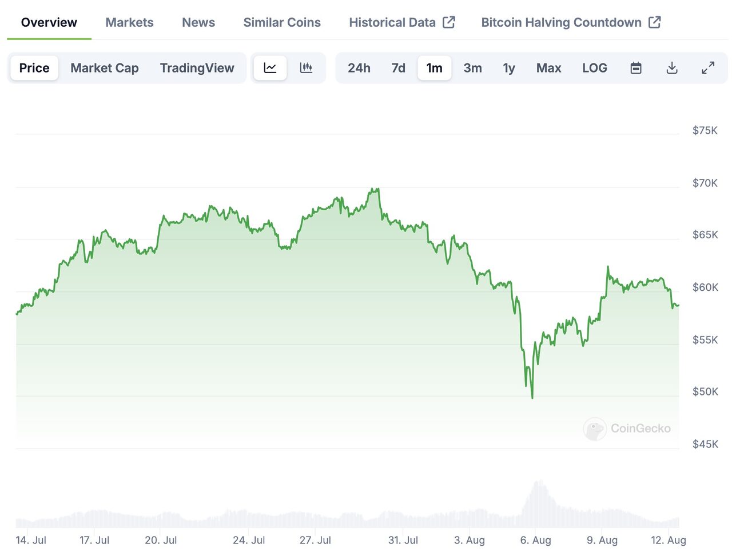Viewport: 732px width, 560px height.
Task: Click the price peak near $70K
Action: pyautogui.click(x=376, y=189)
